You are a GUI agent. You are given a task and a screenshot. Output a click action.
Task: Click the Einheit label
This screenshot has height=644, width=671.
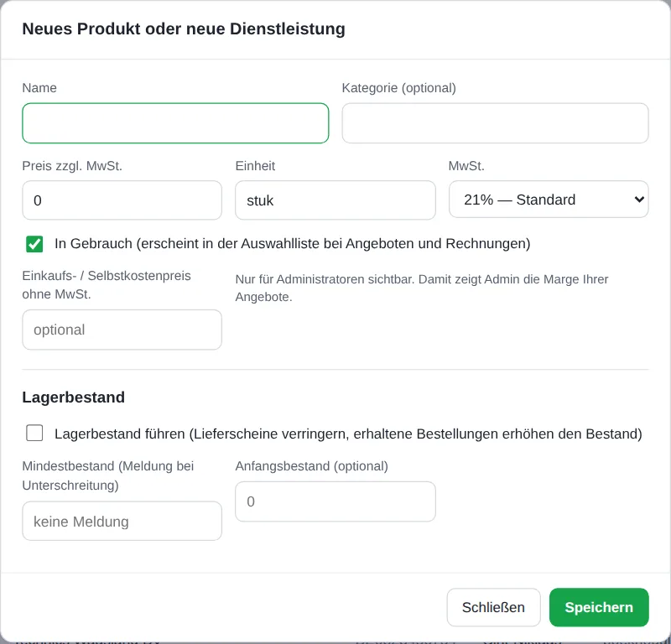[255, 166]
